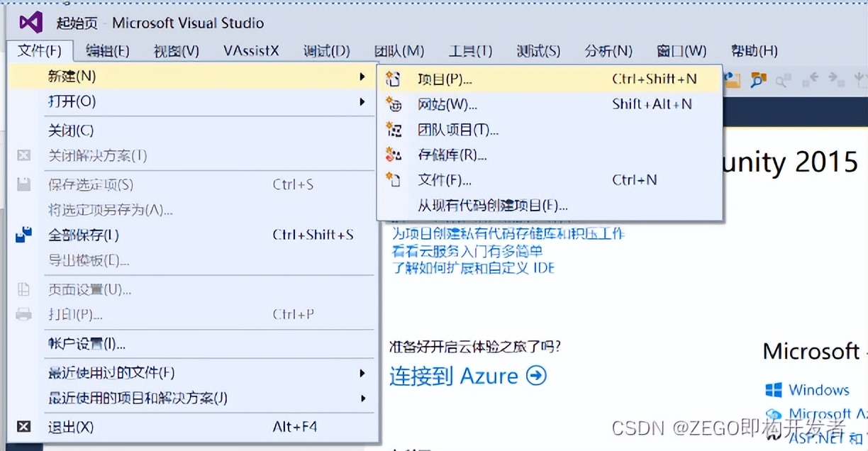Image resolution: width=868 pixels, height=451 pixels.
Task: Open the 帮助(H) menu
Action: click(754, 51)
